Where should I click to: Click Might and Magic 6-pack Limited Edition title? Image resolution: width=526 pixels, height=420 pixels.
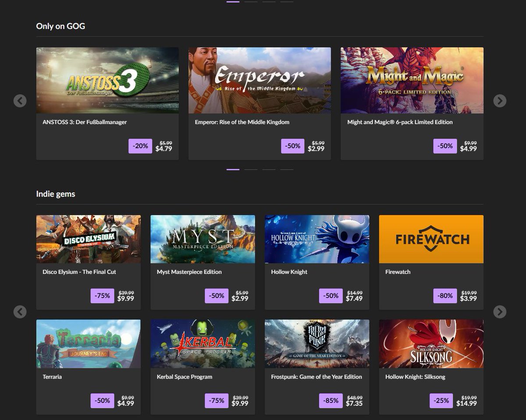[400, 122]
